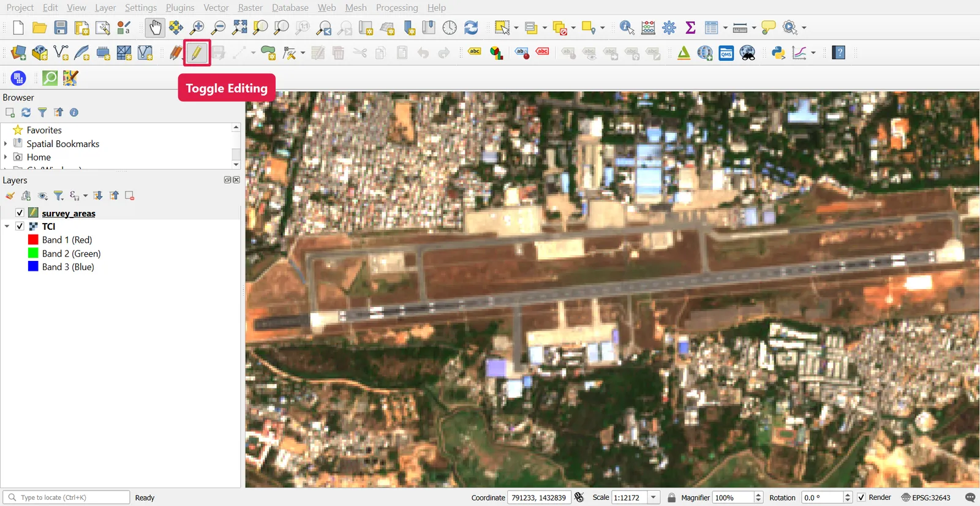Click the Zoom In magnifier tool
Image resolution: width=980 pixels, height=506 pixels.
(197, 28)
